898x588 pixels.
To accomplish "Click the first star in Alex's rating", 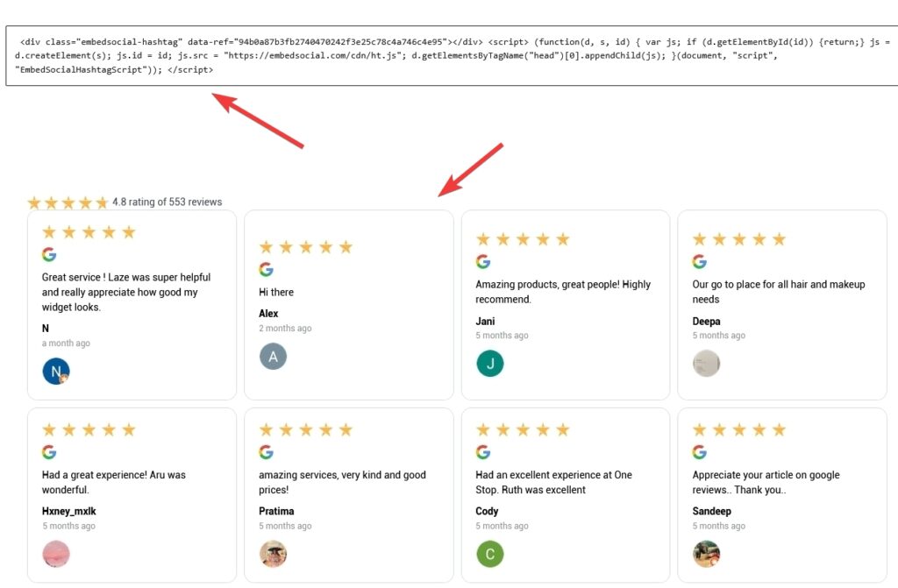I will [x=265, y=246].
